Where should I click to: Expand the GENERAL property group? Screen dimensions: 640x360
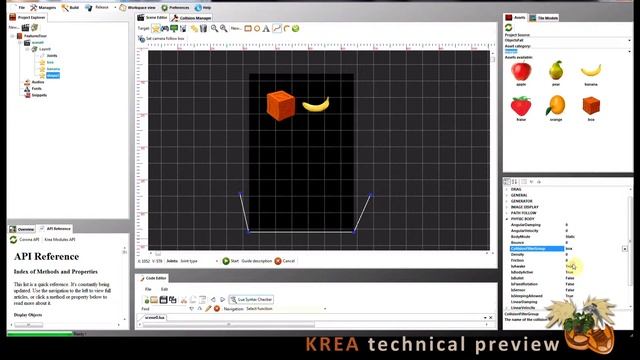(x=507, y=196)
